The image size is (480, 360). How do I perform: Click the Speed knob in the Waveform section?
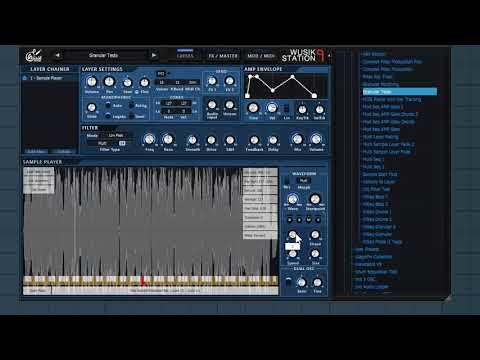tap(292, 254)
